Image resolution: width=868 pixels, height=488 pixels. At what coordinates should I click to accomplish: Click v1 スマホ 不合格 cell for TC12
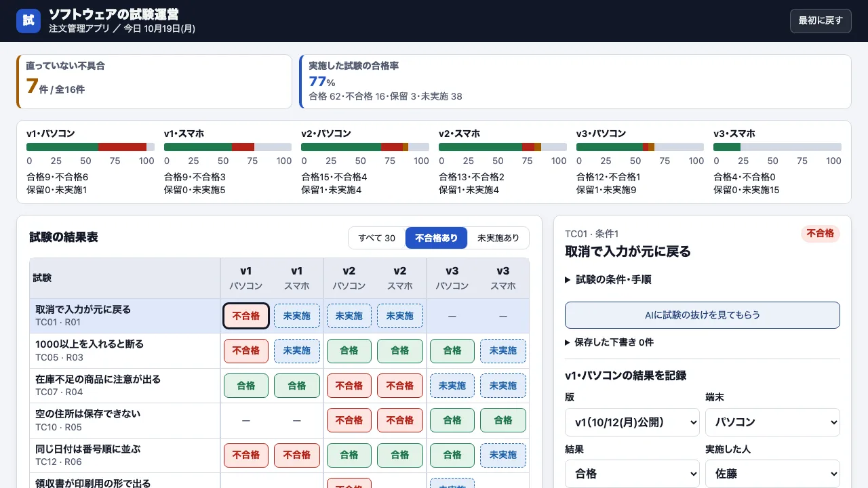coord(297,455)
